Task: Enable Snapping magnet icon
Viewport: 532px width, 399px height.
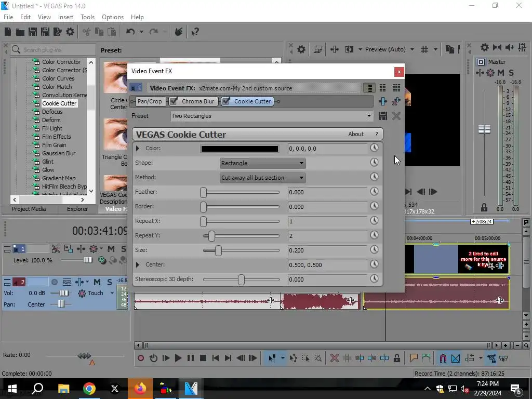Action: [x=443, y=358]
